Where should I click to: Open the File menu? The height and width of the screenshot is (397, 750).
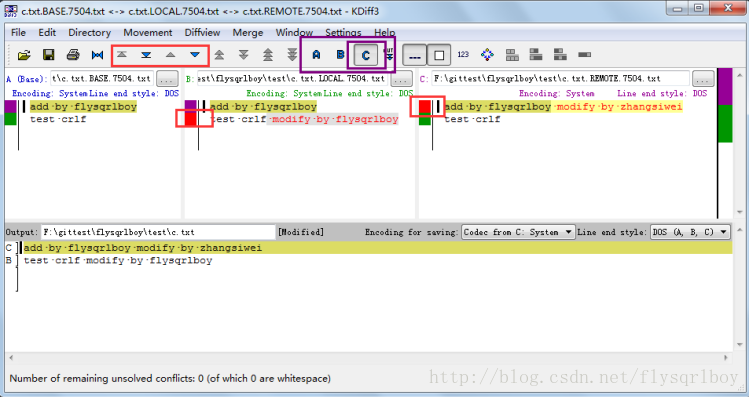coord(18,33)
